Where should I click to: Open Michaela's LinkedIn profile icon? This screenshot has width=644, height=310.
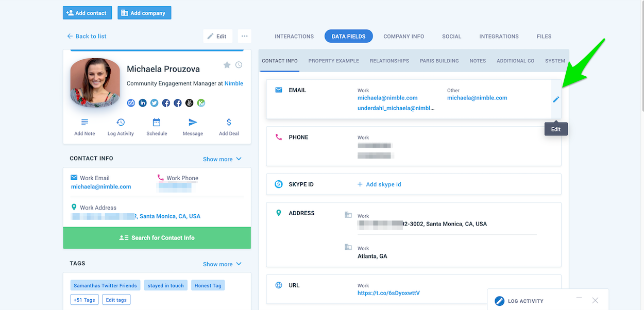[142, 102]
